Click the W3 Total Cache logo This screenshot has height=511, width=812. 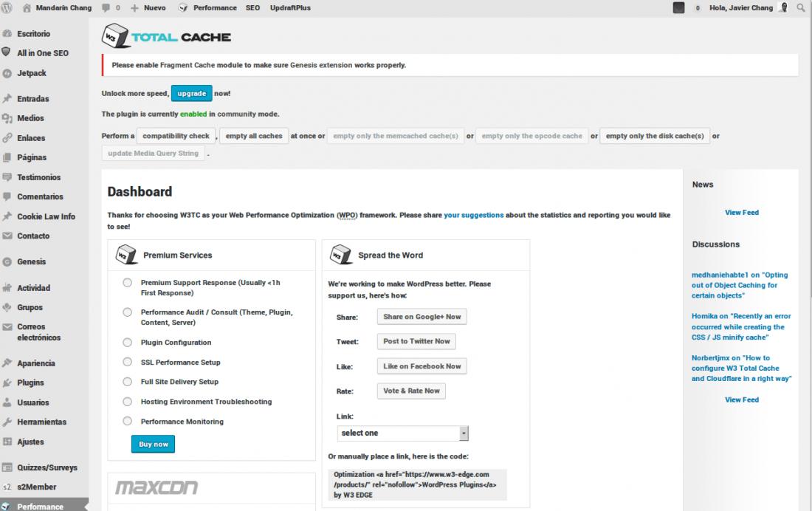166,36
